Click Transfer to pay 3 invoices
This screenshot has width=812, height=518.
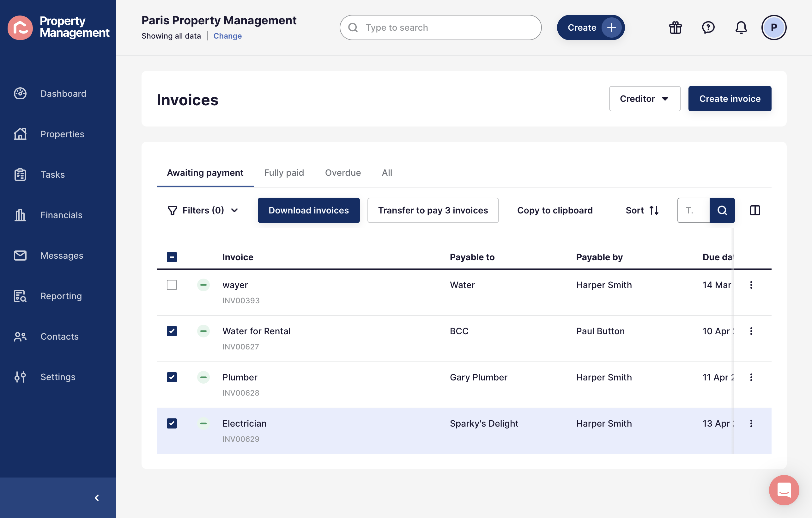(x=433, y=210)
